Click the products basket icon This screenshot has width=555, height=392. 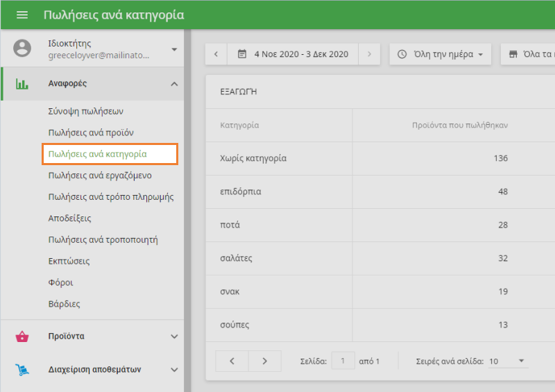(x=22, y=336)
